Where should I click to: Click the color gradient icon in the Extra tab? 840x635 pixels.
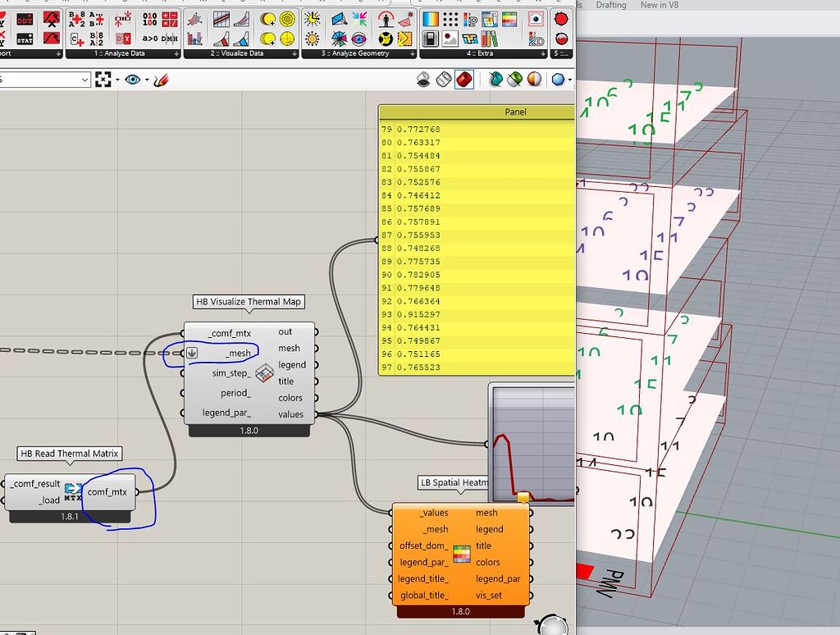430,17
